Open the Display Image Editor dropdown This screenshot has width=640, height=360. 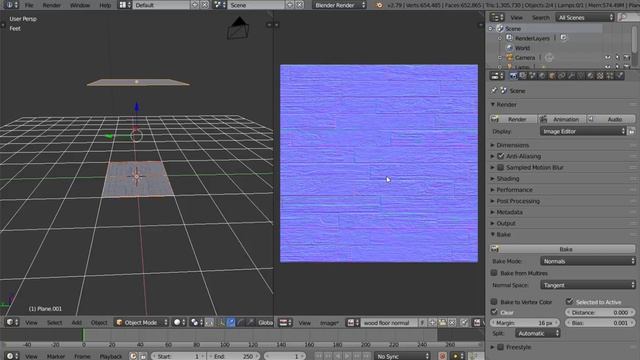click(x=583, y=131)
